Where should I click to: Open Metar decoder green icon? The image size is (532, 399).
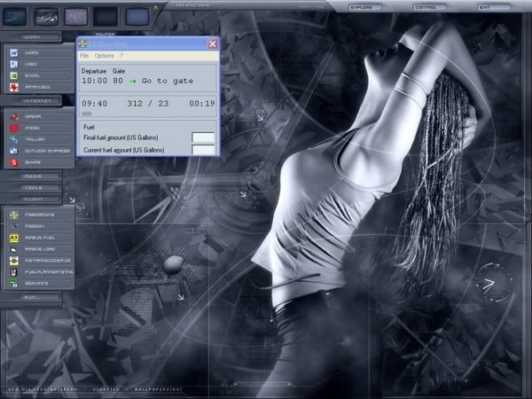tap(14, 261)
